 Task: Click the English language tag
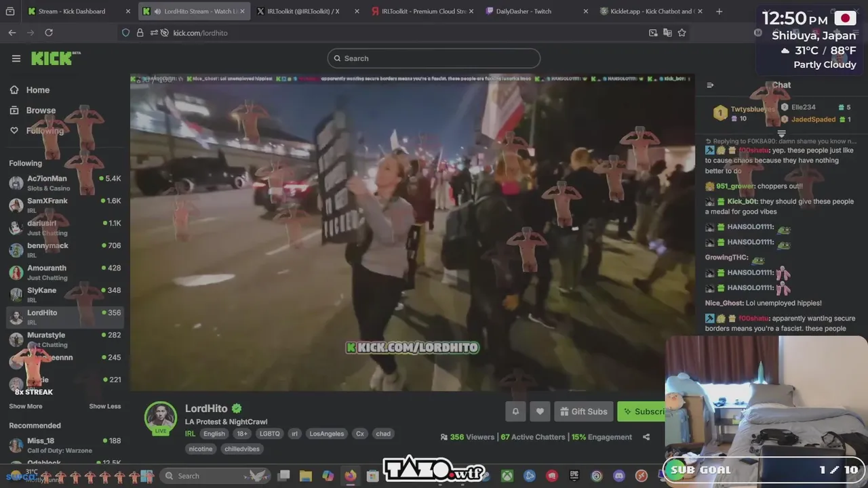214,434
